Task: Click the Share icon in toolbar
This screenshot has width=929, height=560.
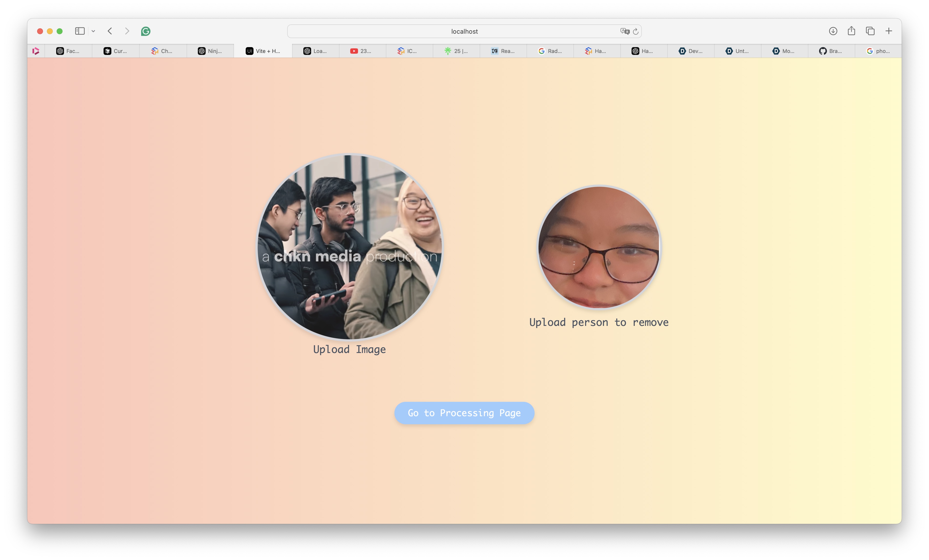Action: [851, 31]
